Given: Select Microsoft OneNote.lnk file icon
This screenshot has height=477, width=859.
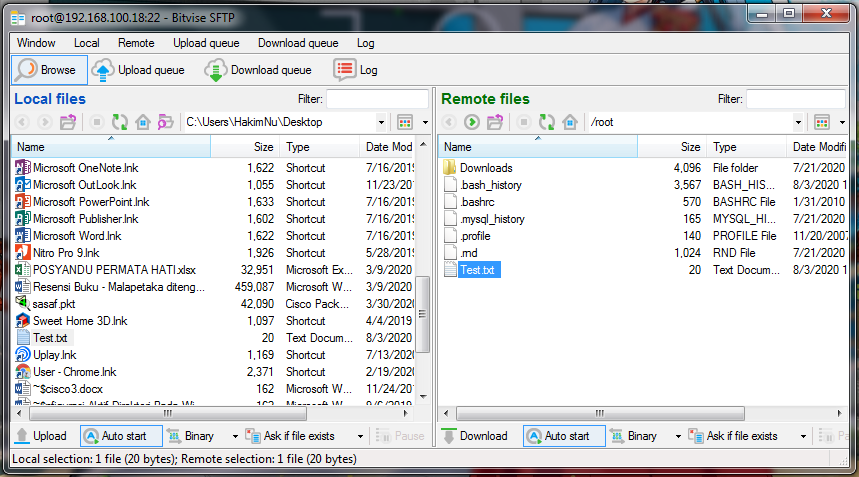Looking at the screenshot, I should click(22, 167).
